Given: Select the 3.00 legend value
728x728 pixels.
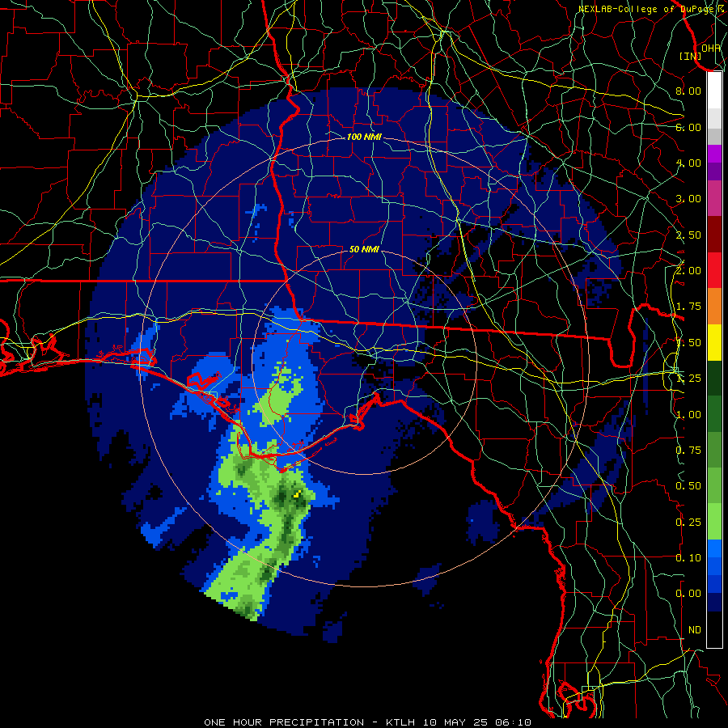Looking at the screenshot, I should [688, 199].
